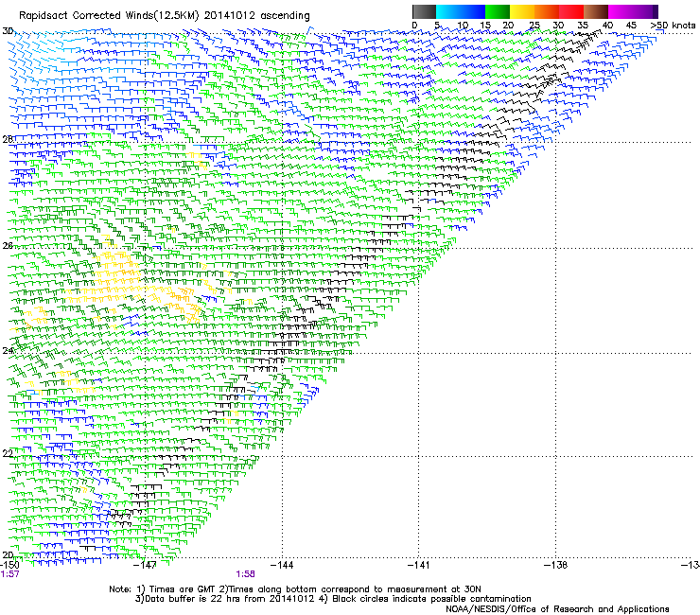Click the orange 25-30 knots color segment
This screenshot has width=700, height=615.
click(x=547, y=11)
